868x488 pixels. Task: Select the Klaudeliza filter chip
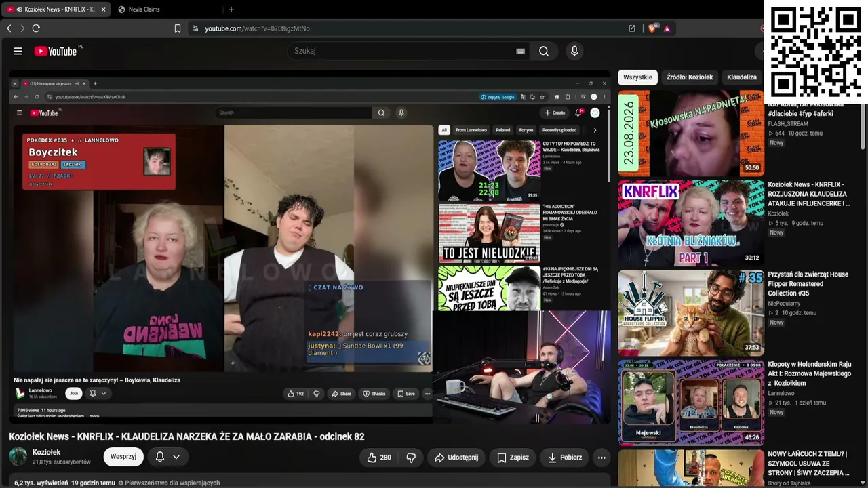(x=742, y=77)
